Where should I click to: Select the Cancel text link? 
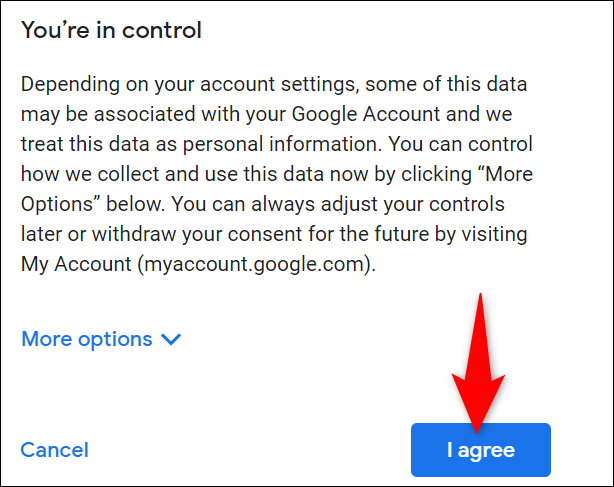tap(55, 450)
